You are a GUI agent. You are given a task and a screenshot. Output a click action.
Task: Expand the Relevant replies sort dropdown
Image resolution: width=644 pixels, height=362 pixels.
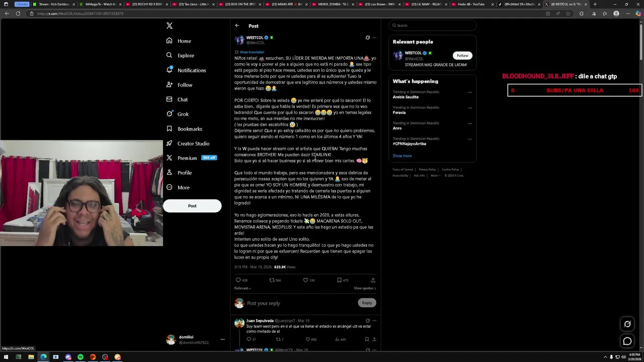pos(243,288)
